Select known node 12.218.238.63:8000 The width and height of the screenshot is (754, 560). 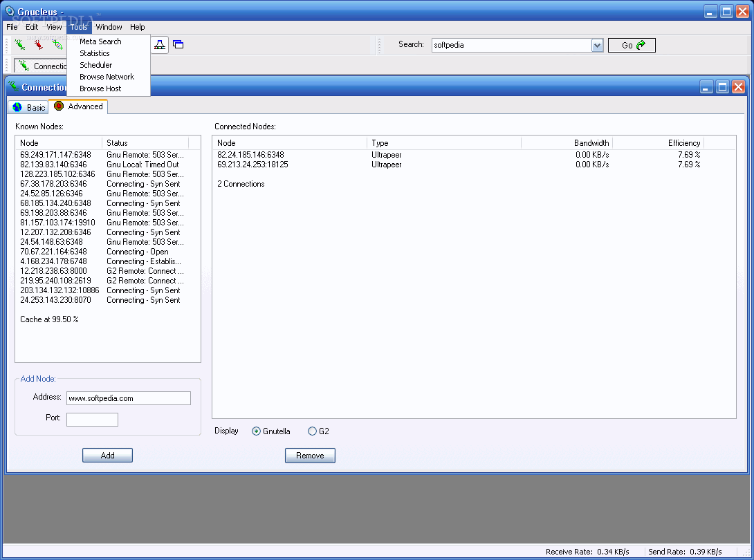[x=53, y=270]
